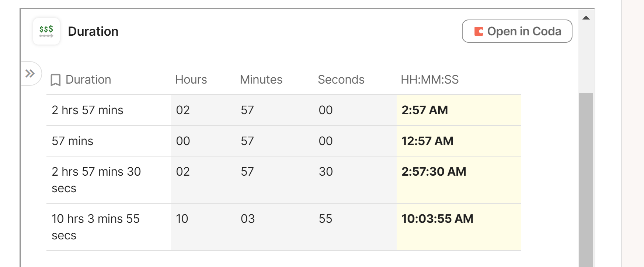Select the HH:MM:SS column header

pos(429,80)
